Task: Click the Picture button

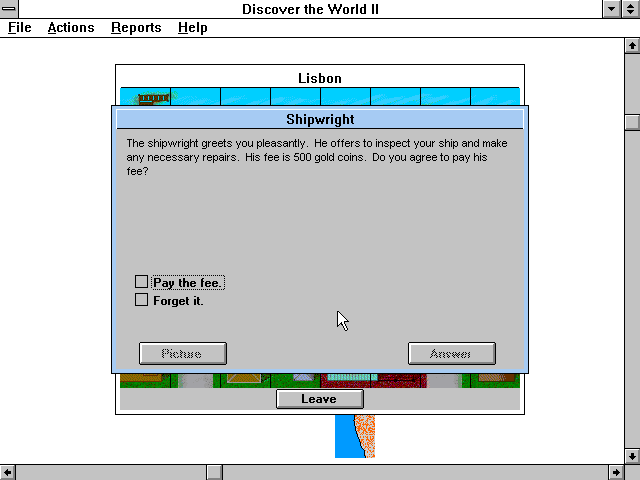Action: (x=182, y=353)
